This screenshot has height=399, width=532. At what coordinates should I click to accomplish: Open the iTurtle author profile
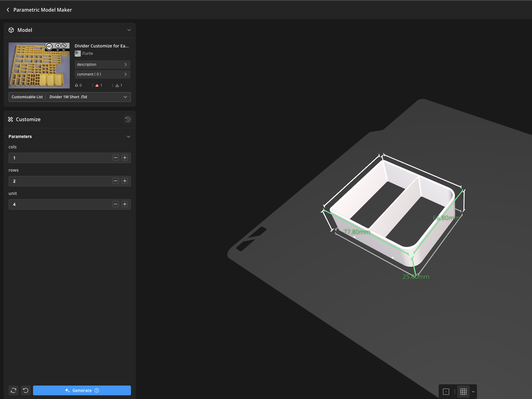point(84,54)
